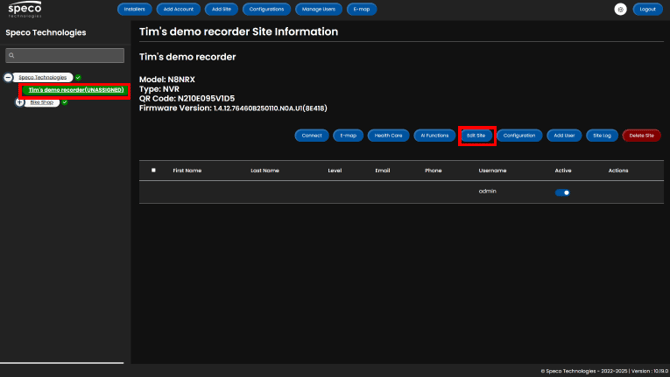Collapse the Speco Technologies tree node

click(8, 77)
